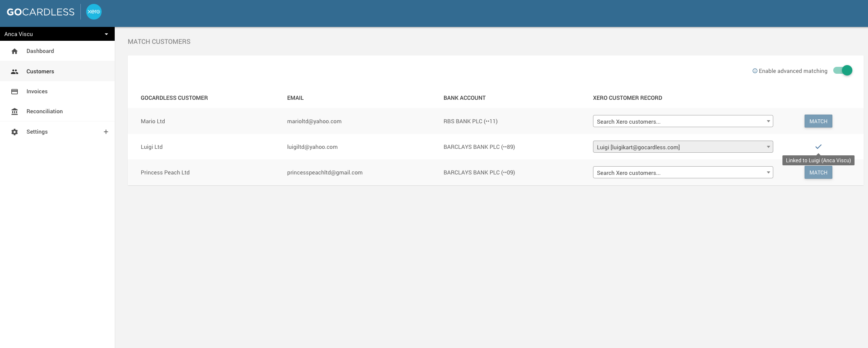Open the Settings menu item
The image size is (868, 348).
57,132
